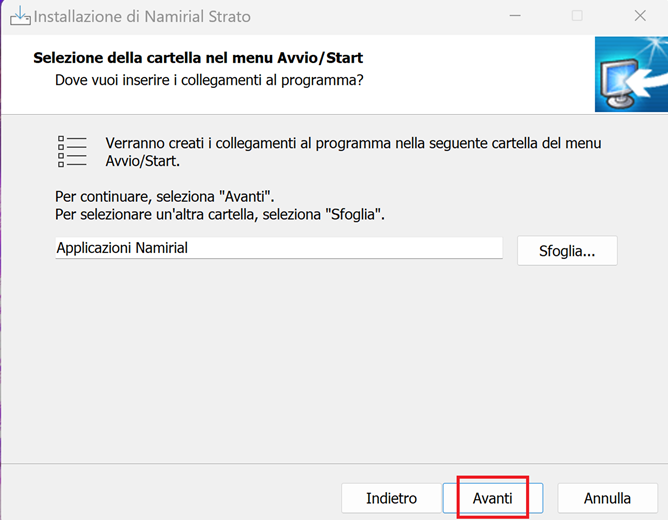Minimize the Namirial Strato installer window
The width and height of the screenshot is (668, 520).
tap(513, 17)
